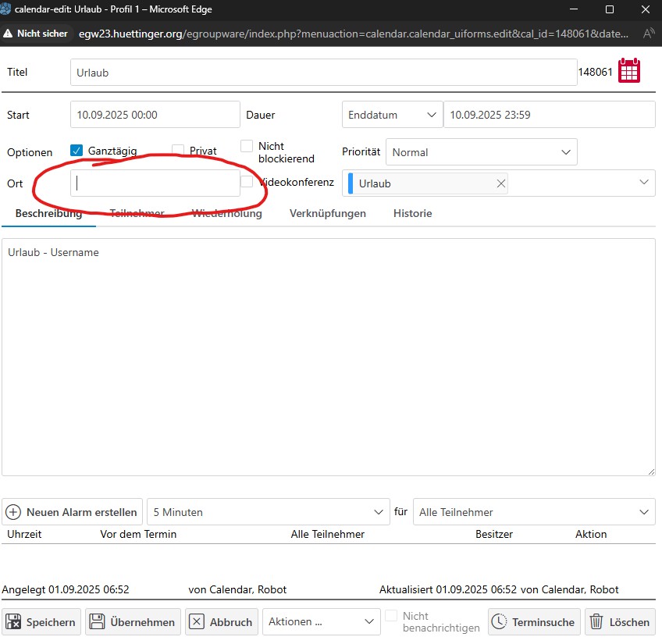662x644 pixels.
Task: Expand the Priorität Normal dropdown
Action: (x=481, y=152)
